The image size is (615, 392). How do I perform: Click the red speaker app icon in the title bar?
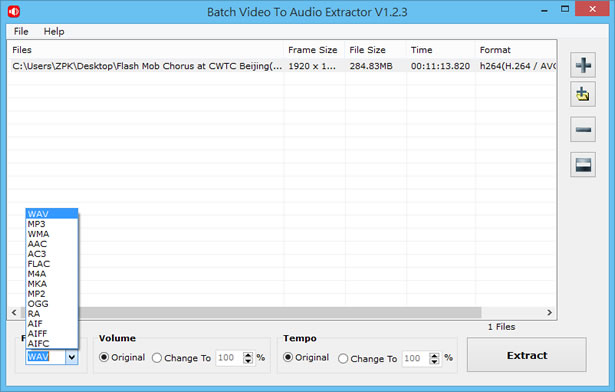(x=14, y=12)
